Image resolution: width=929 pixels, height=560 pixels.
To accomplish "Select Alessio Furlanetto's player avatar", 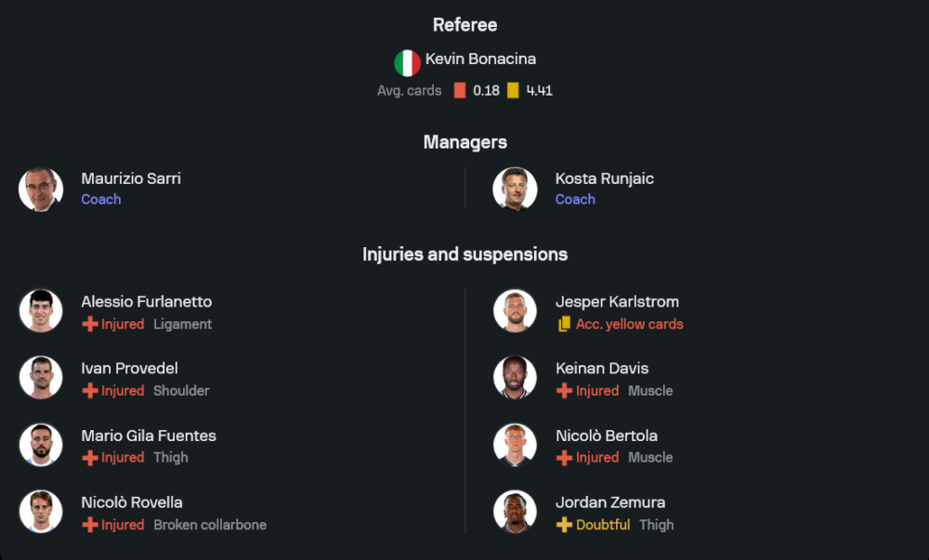I will click(x=41, y=311).
